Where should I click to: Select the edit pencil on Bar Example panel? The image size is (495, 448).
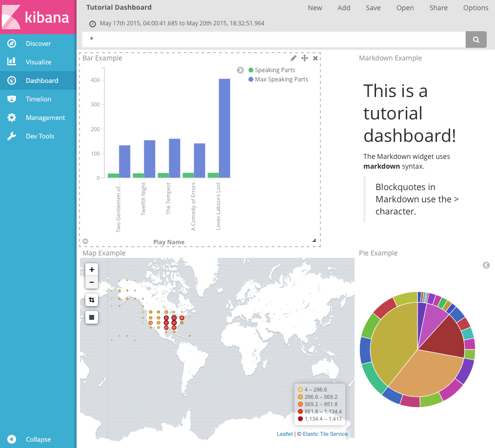click(x=293, y=58)
